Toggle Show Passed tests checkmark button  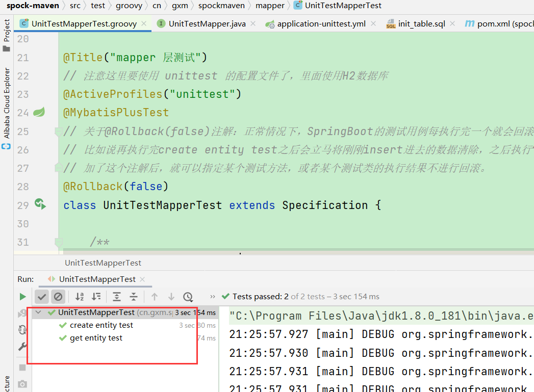tap(42, 297)
